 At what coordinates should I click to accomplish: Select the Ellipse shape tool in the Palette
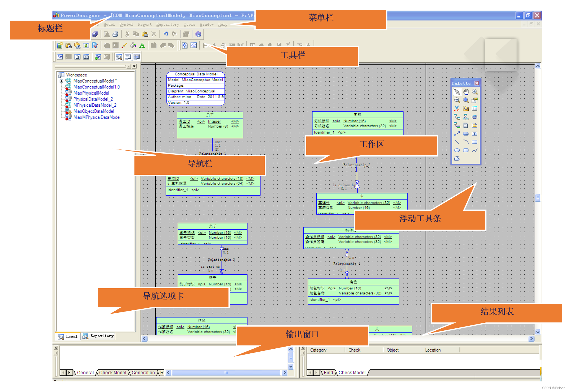(x=457, y=150)
